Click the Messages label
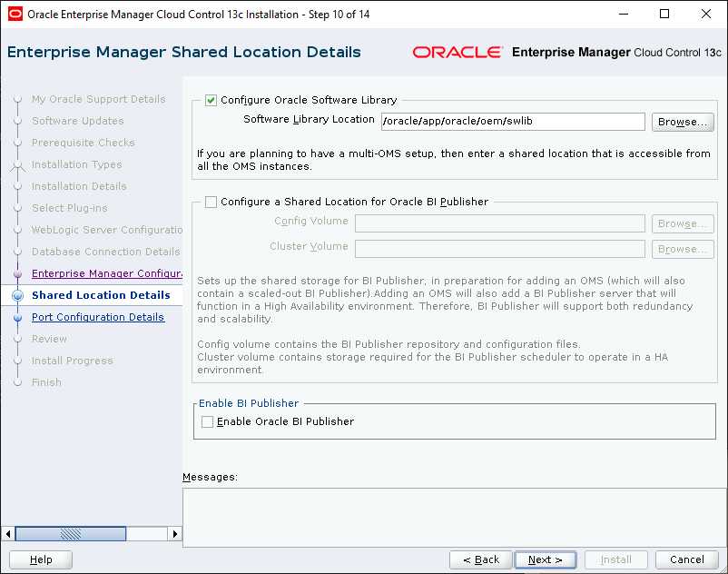 [x=210, y=478]
